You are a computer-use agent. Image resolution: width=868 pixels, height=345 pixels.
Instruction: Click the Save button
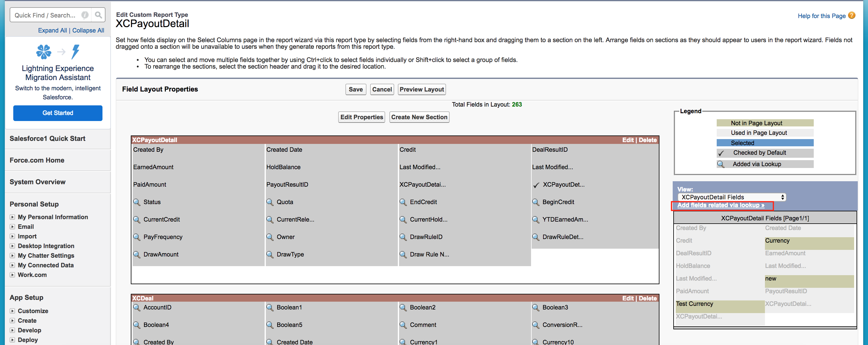356,89
